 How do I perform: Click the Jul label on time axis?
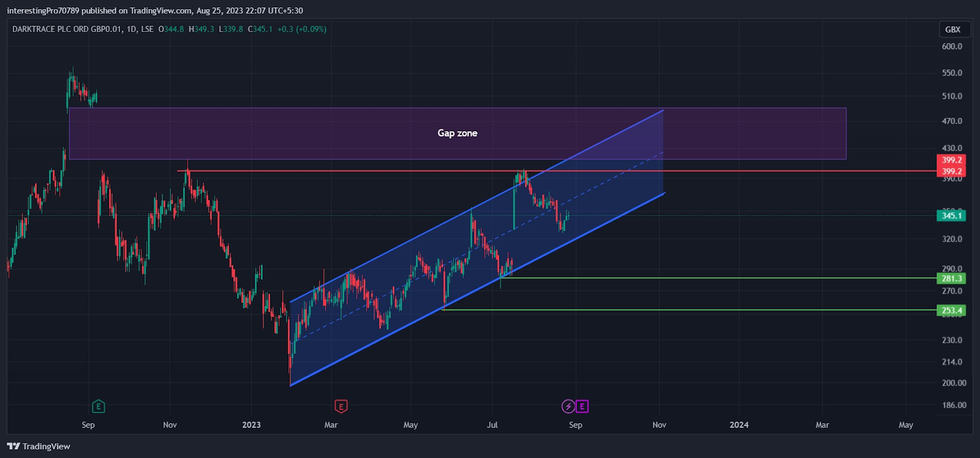click(x=492, y=425)
